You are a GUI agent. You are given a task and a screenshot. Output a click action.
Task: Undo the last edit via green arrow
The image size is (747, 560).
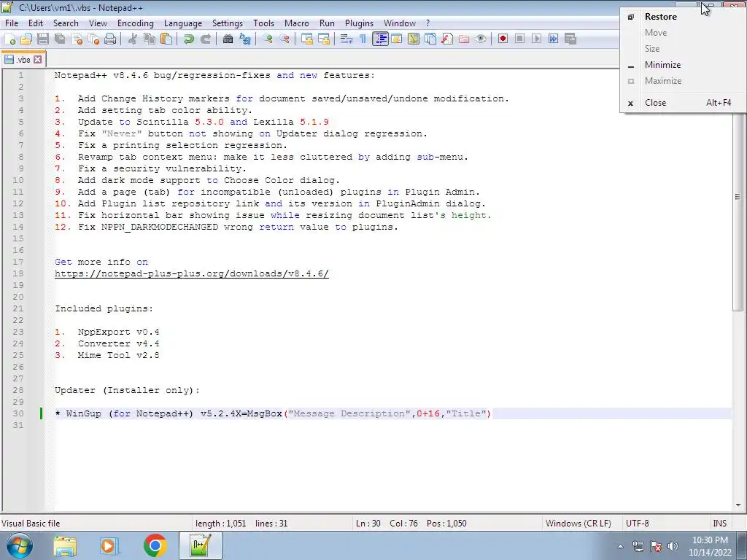coord(189,39)
